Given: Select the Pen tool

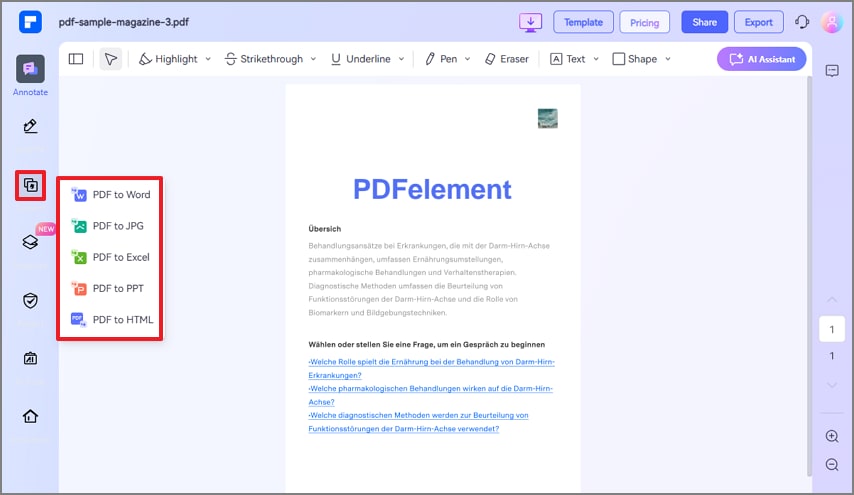Looking at the screenshot, I should click(x=441, y=59).
